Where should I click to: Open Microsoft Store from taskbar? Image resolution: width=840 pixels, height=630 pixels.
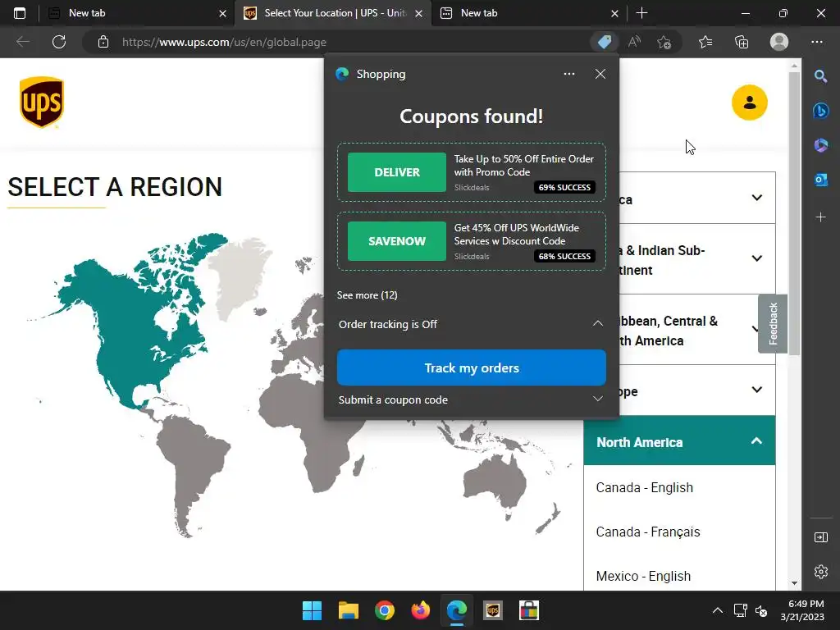click(529, 610)
